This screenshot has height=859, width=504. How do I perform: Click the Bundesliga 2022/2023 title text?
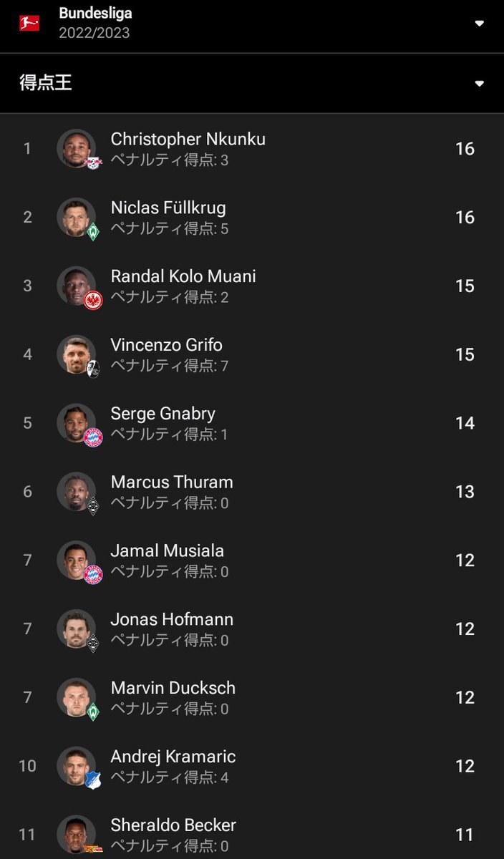(95, 23)
